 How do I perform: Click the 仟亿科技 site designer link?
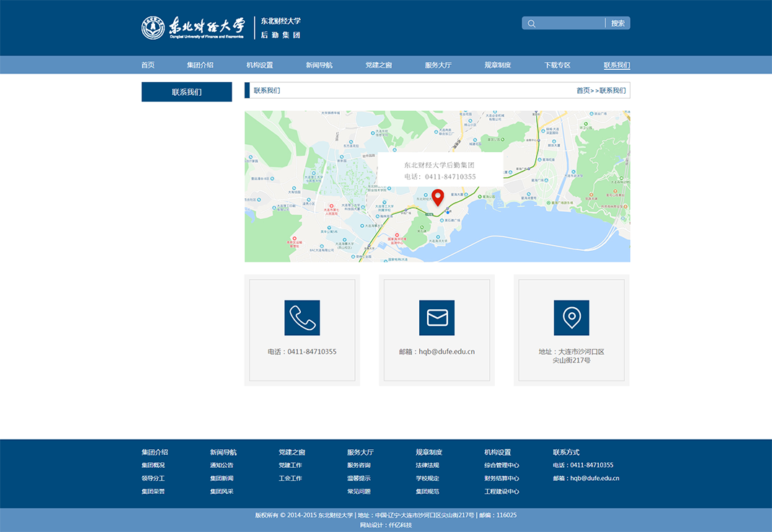400,526
